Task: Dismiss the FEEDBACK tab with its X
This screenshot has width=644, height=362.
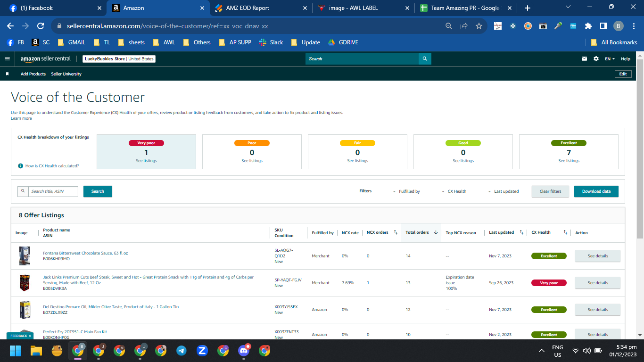Action: point(30,336)
